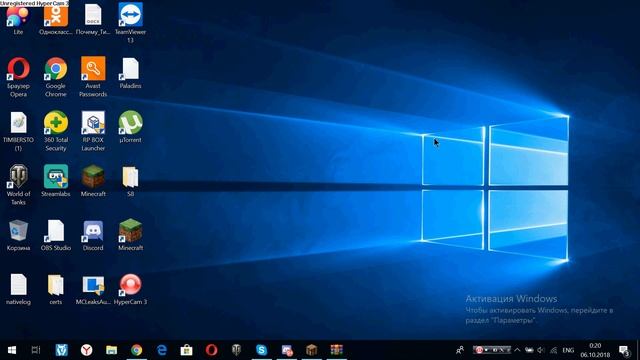Select the TeamViewer 13 desktop shortcut

pos(130,23)
